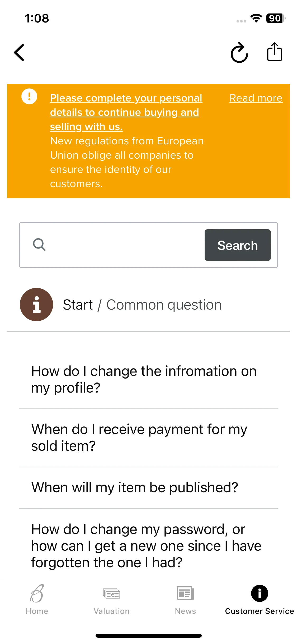Open 'Please complete your personal details' link
The image size is (297, 644).
point(126,112)
